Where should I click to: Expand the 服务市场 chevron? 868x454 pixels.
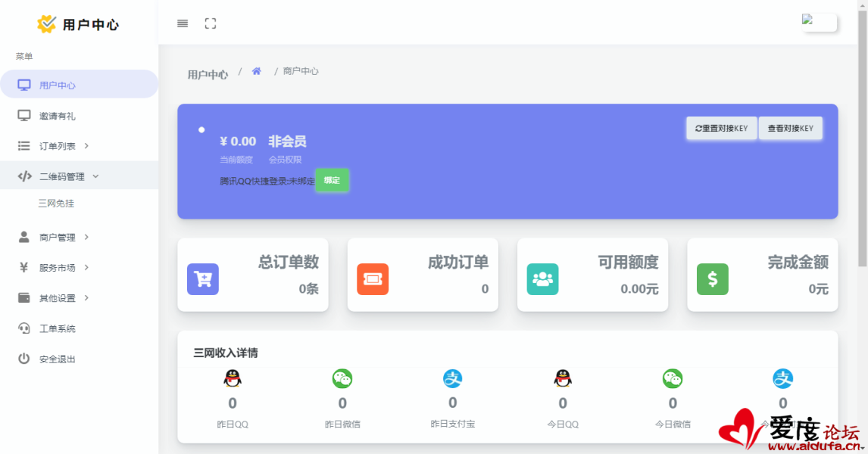pyautogui.click(x=86, y=267)
